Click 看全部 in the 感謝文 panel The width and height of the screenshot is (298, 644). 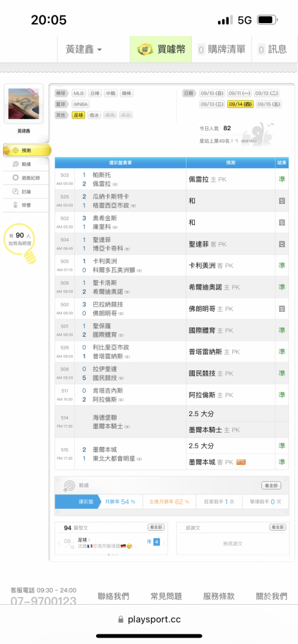pyautogui.click(x=278, y=527)
